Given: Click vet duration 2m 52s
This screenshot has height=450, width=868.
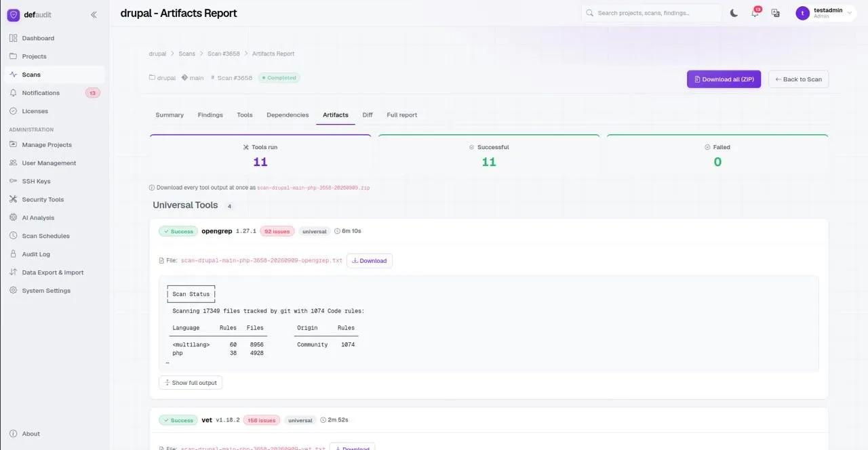Looking at the screenshot, I should tap(334, 420).
